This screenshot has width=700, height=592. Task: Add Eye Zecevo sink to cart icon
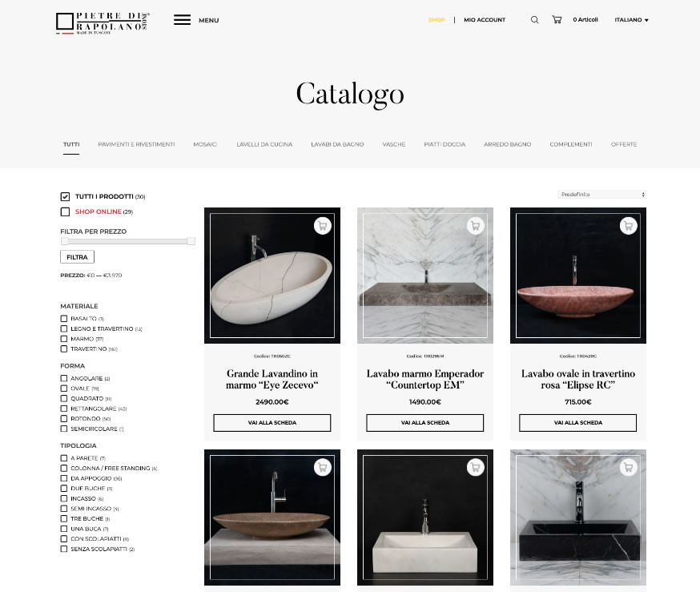(322, 226)
